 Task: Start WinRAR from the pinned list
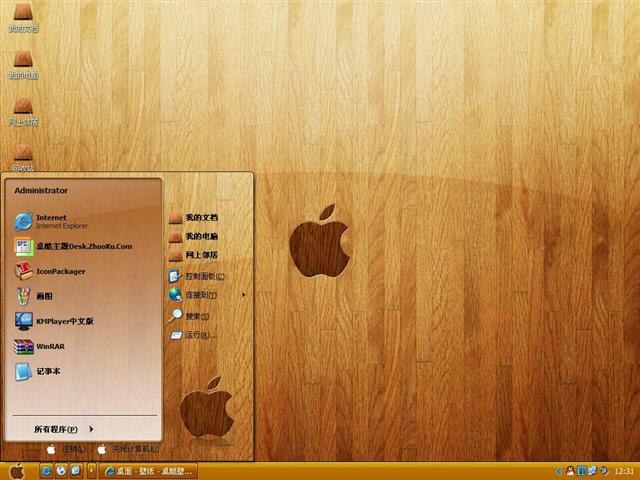[50, 346]
